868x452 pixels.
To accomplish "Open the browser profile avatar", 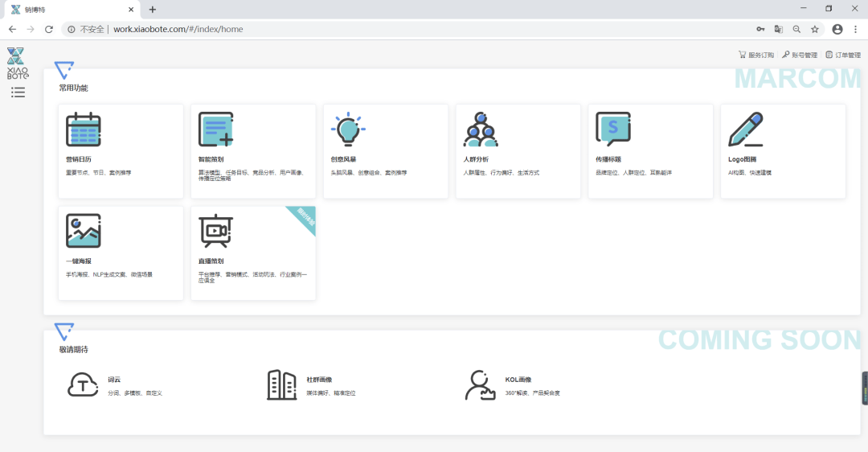I will [837, 30].
